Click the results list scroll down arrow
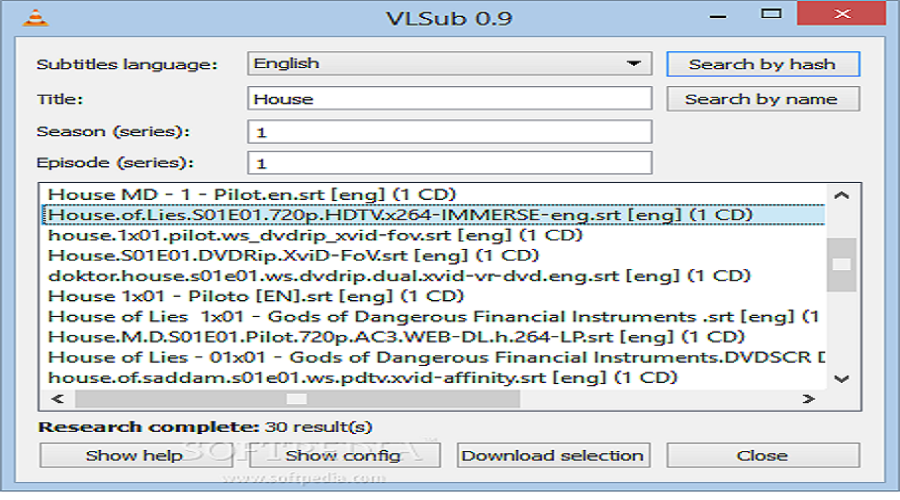The image size is (900, 500). (x=841, y=379)
